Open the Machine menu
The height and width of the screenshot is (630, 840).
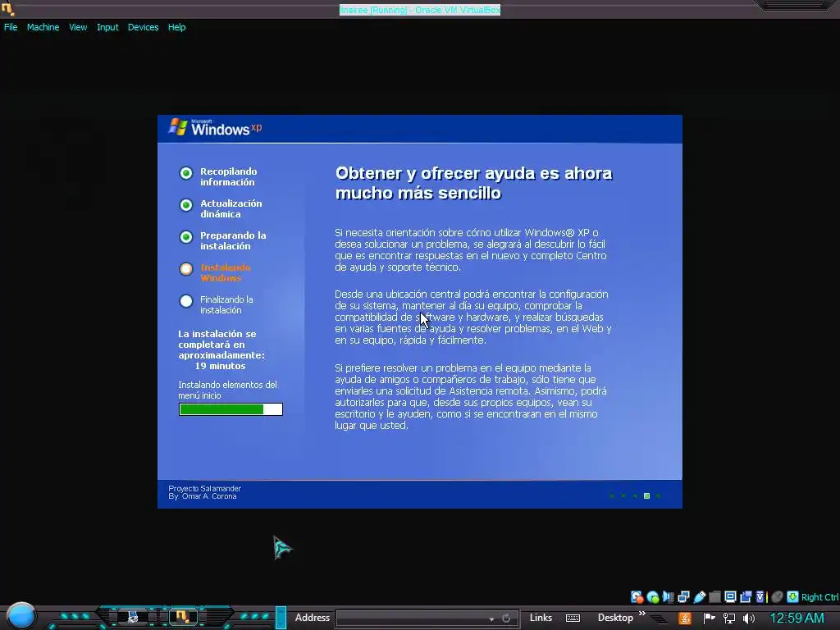pyautogui.click(x=43, y=27)
